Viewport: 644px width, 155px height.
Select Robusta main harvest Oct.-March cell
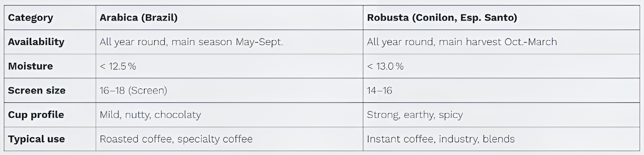(462, 42)
